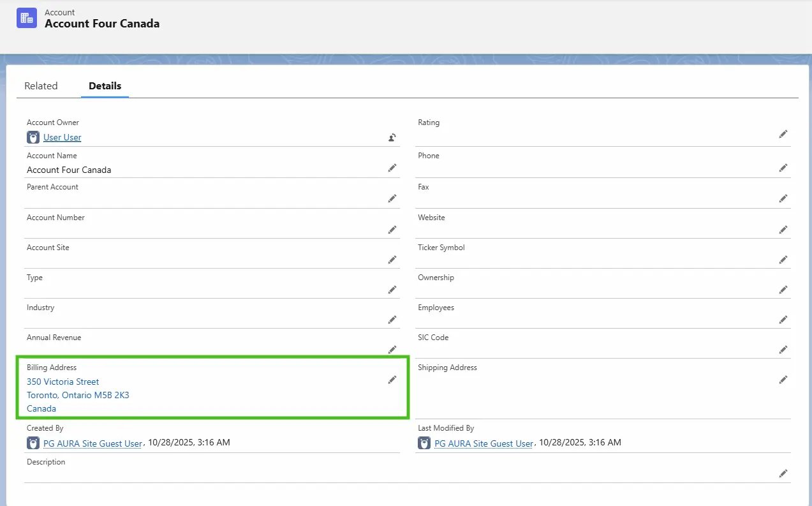Open the 350 Victoria Street address link
This screenshot has height=506, width=812.
(63, 382)
